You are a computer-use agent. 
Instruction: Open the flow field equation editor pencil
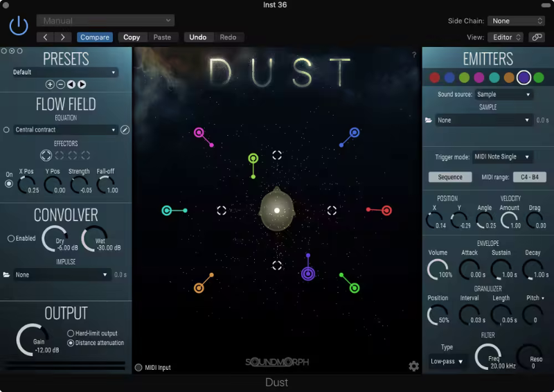[x=125, y=130]
